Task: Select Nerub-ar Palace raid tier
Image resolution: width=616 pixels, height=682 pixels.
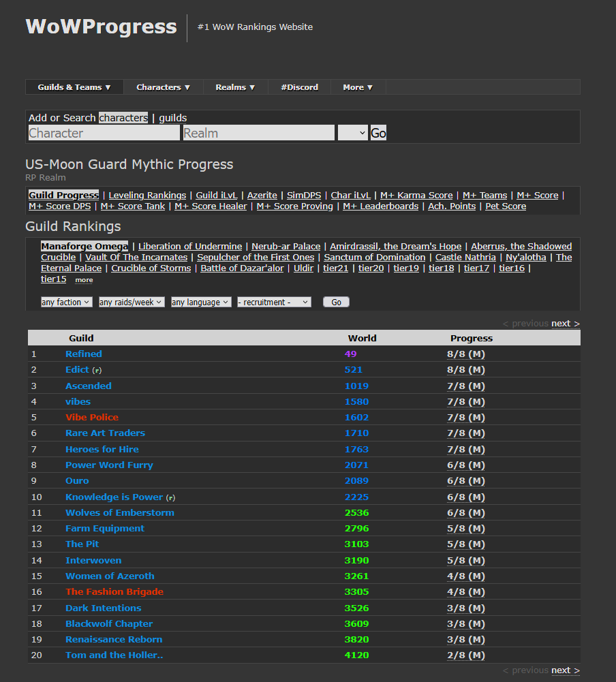Action: 286,246
